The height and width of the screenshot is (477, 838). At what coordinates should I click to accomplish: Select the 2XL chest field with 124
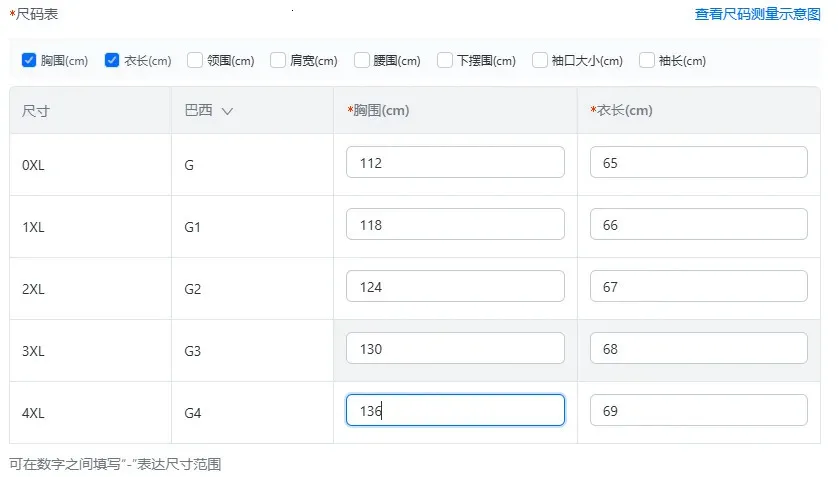click(455, 287)
